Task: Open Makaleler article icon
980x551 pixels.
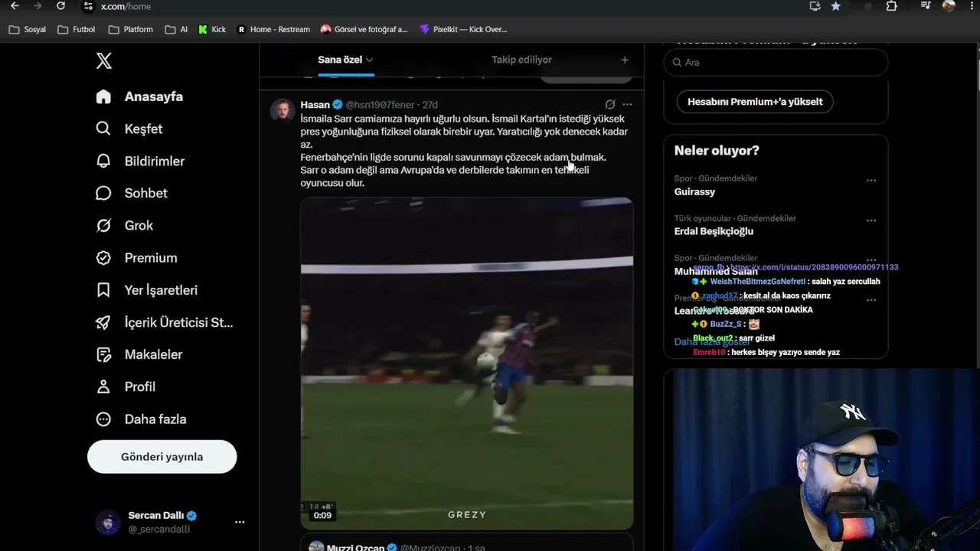Action: click(103, 354)
